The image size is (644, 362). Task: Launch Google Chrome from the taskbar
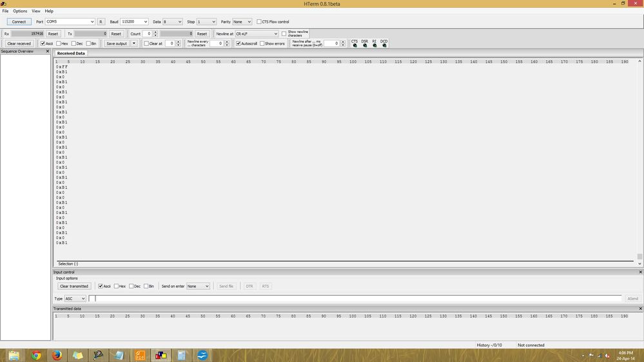(x=36, y=355)
